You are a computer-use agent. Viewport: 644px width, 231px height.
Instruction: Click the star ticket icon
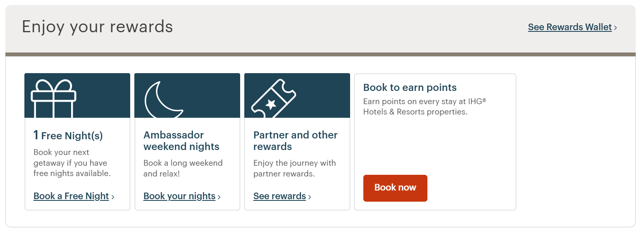[274, 99]
